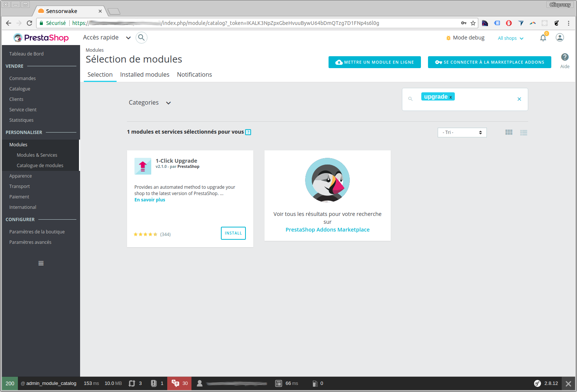Open the employee profile avatar
Image resolution: width=577 pixels, height=392 pixels.
tap(560, 38)
